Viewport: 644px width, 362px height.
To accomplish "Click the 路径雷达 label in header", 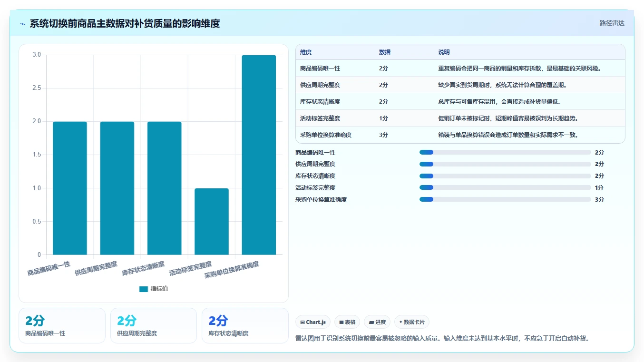I will tap(612, 23).
